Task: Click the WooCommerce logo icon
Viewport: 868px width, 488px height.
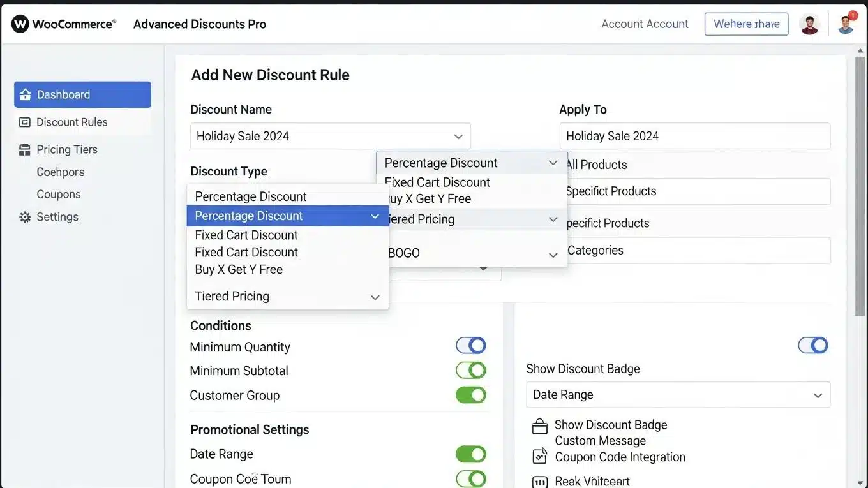Action: tap(20, 24)
